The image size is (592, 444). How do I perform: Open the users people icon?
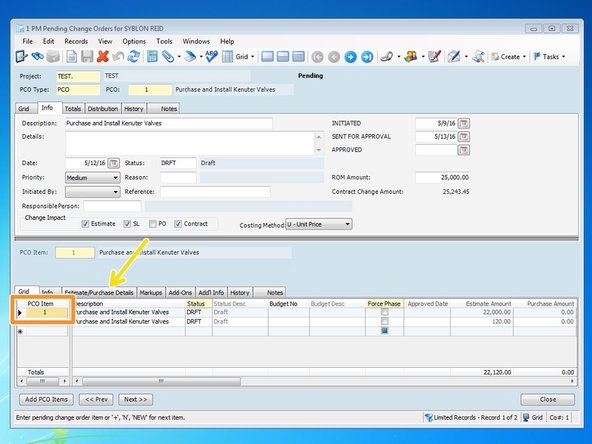[x=411, y=57]
